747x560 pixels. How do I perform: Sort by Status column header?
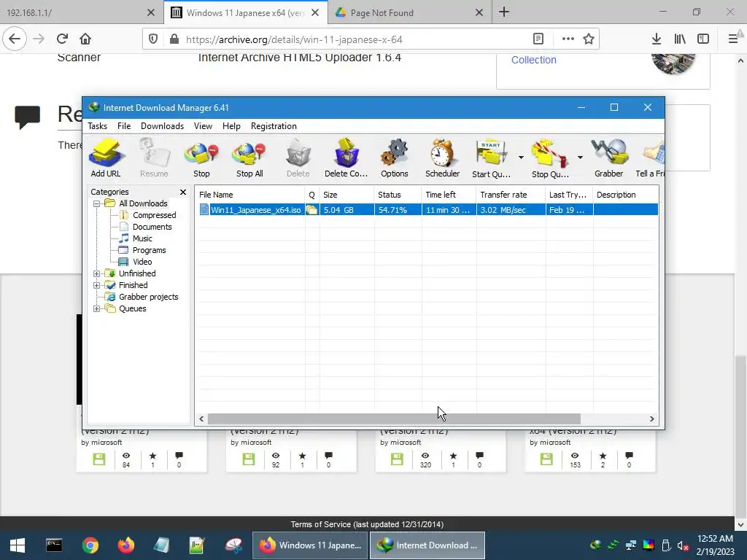(398, 195)
